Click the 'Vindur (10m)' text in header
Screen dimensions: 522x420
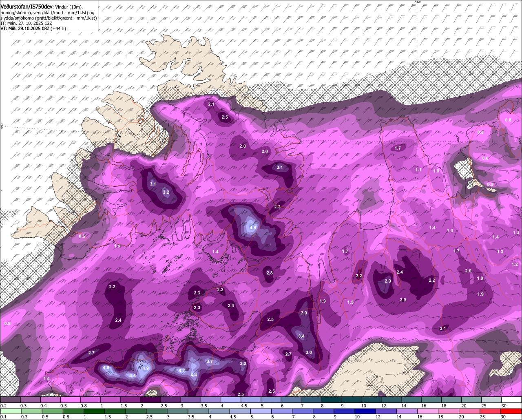[69, 7]
